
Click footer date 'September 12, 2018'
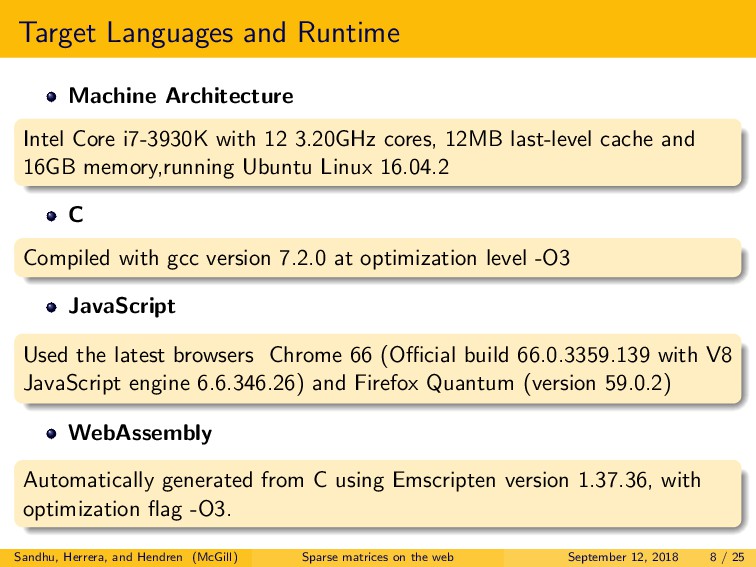point(623,557)
